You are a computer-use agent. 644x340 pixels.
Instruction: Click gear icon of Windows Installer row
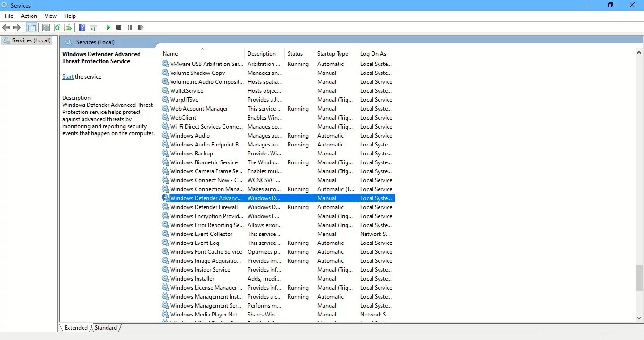tap(165, 278)
